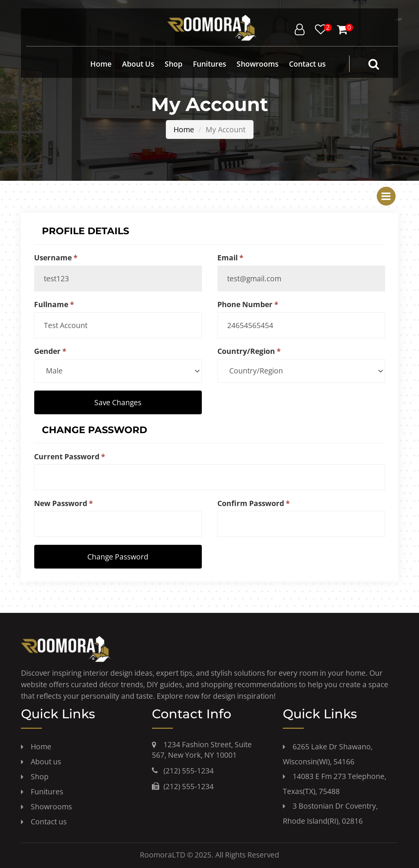Expand the Gender dropdown

coord(118,371)
